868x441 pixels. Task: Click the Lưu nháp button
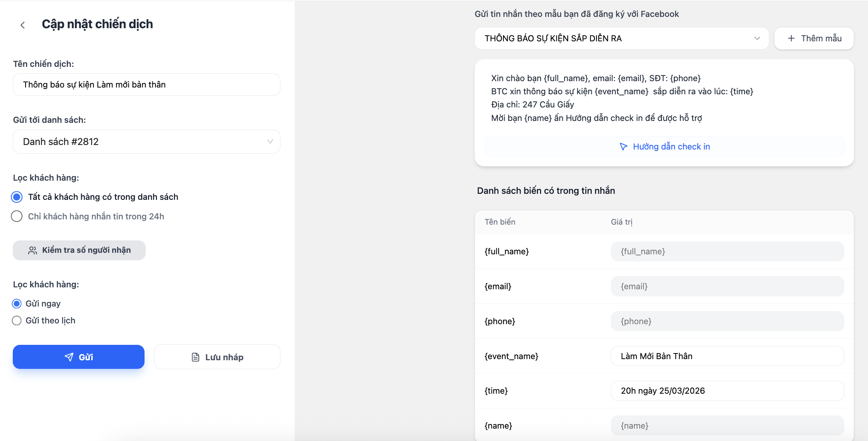point(217,357)
